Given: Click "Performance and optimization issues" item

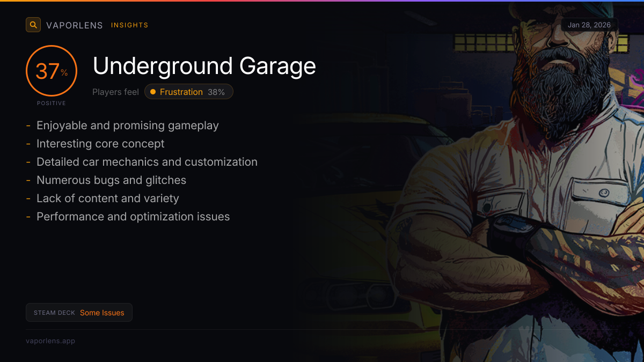Looking at the screenshot, I should tap(133, 217).
